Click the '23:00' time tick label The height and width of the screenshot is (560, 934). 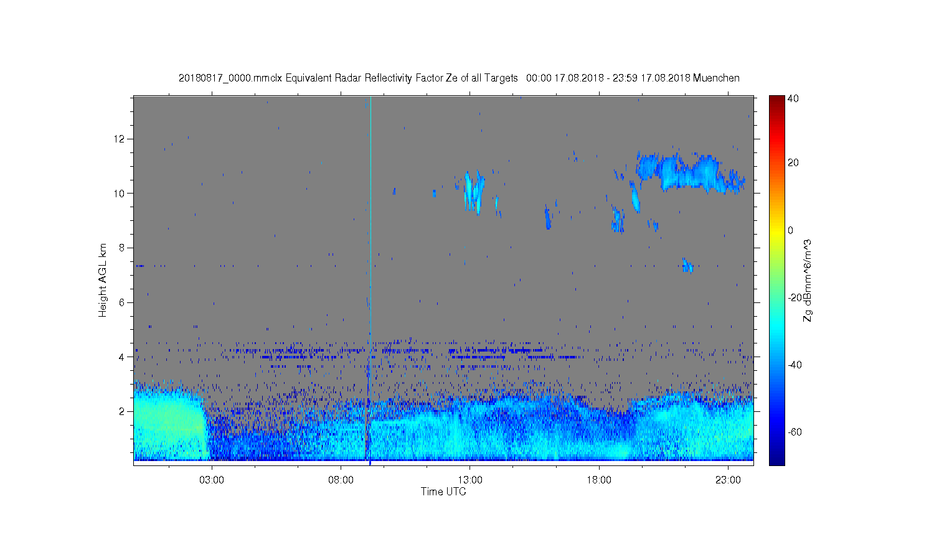click(729, 480)
